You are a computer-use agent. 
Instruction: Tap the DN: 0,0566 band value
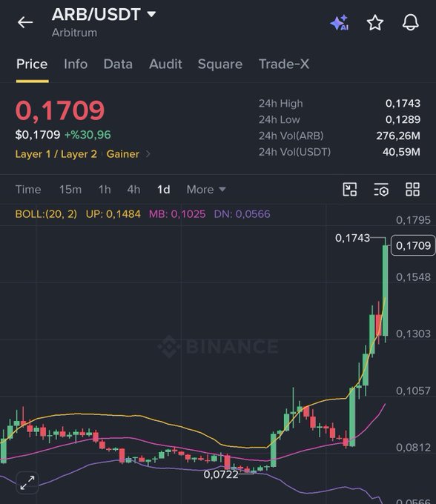(242, 214)
